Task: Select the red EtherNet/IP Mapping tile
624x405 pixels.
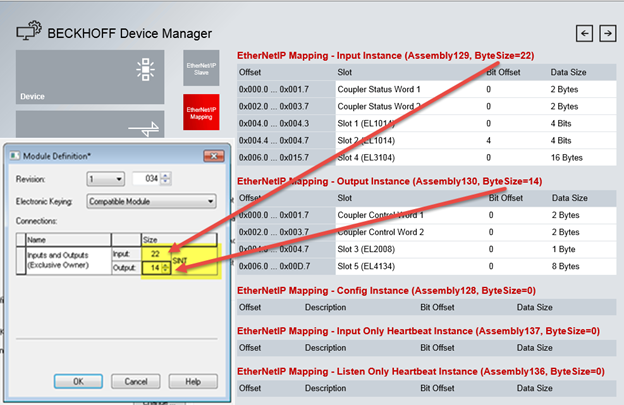Action: tap(201, 113)
